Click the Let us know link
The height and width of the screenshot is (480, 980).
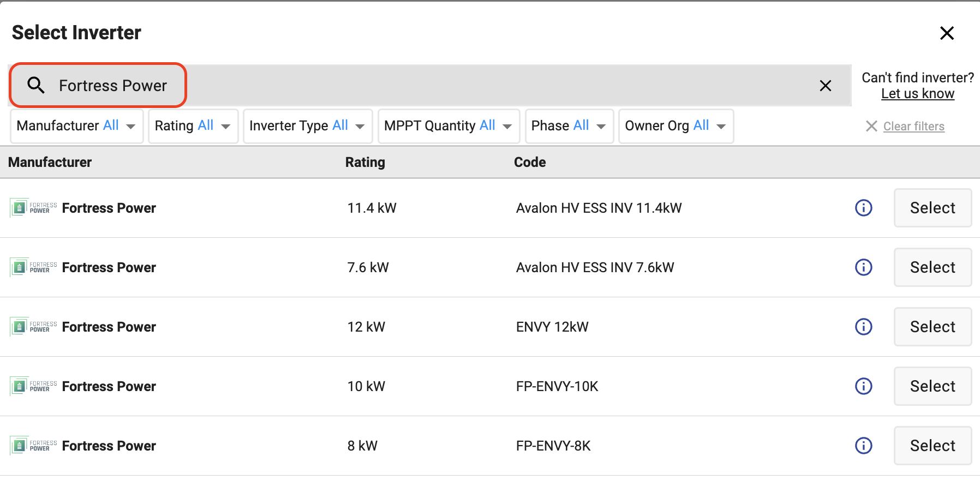pyautogui.click(x=918, y=94)
